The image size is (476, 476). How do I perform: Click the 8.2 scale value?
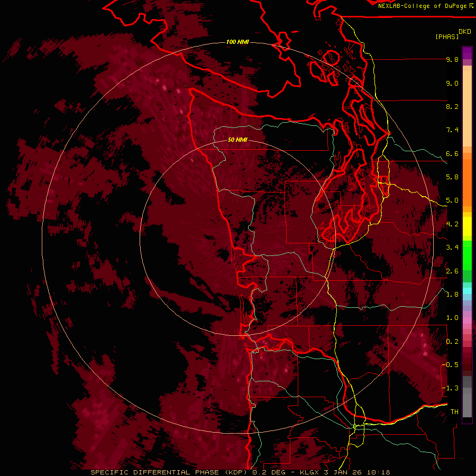(452, 106)
